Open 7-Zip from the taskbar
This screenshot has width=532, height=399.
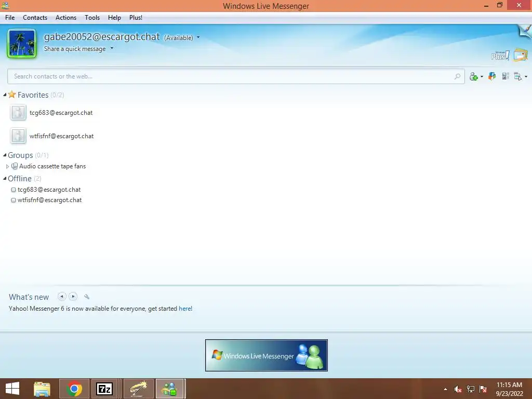[104, 389]
